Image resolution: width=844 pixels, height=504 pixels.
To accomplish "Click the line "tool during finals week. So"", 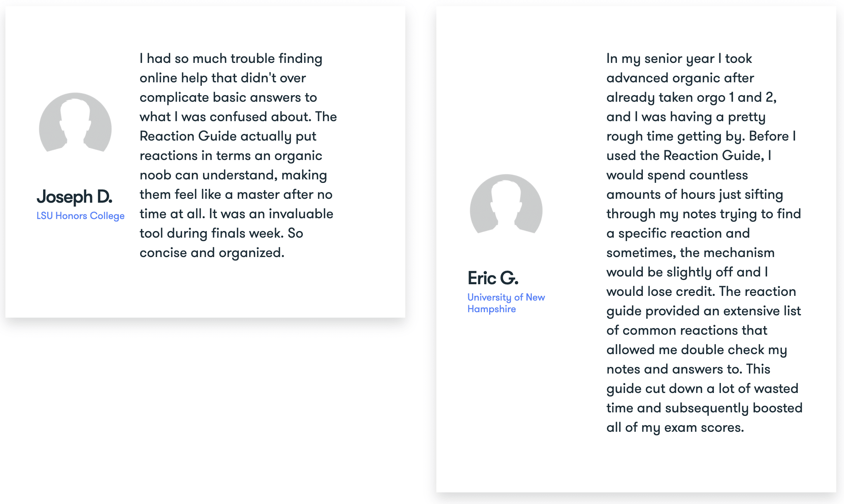I will click(221, 233).
